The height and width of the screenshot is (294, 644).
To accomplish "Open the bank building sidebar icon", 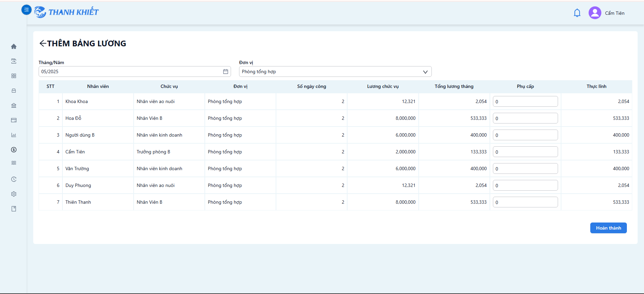I will click(x=14, y=105).
